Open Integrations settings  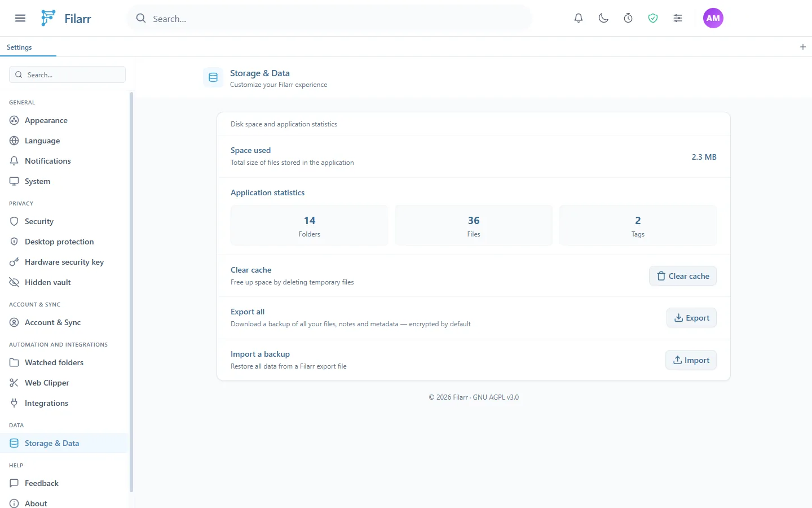(x=64, y=403)
